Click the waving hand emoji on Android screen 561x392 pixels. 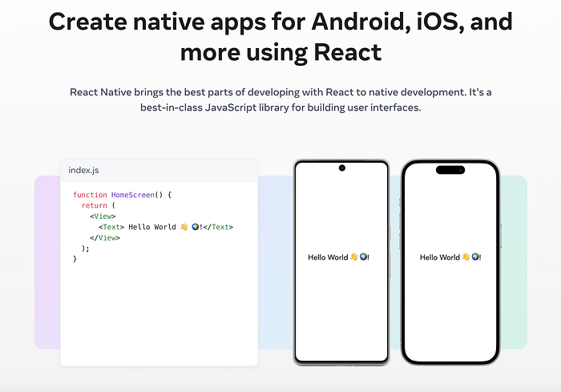click(353, 257)
